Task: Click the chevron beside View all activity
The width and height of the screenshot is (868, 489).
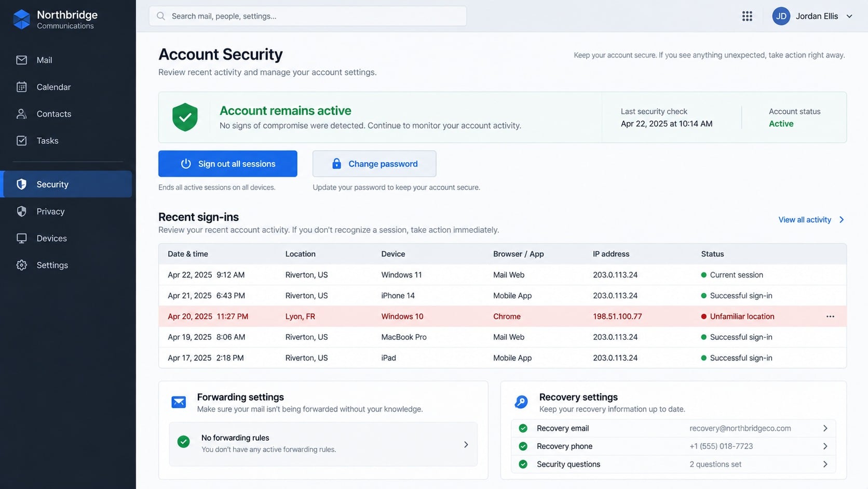Action: (x=842, y=220)
